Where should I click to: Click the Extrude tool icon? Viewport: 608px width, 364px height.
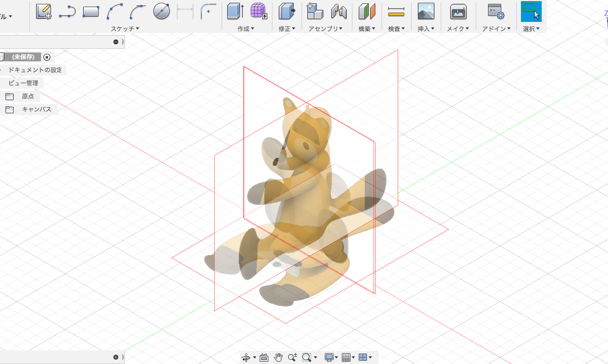point(235,11)
